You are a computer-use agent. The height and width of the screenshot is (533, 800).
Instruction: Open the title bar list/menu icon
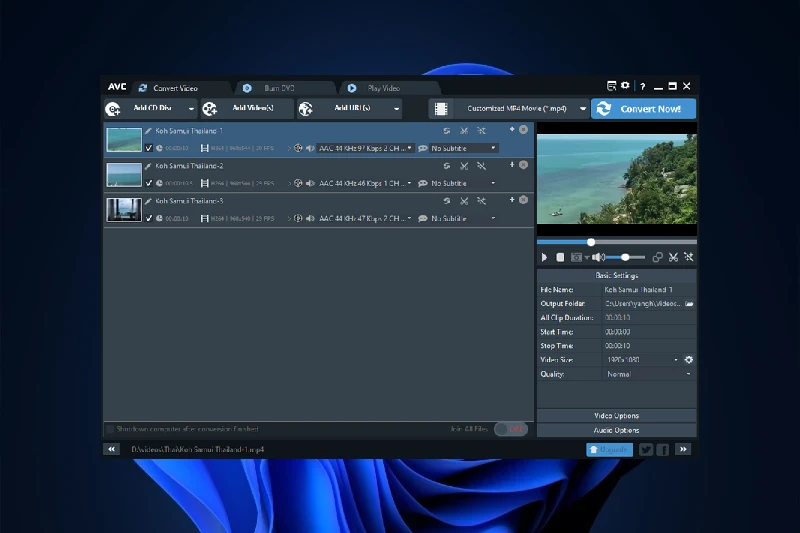[611, 86]
